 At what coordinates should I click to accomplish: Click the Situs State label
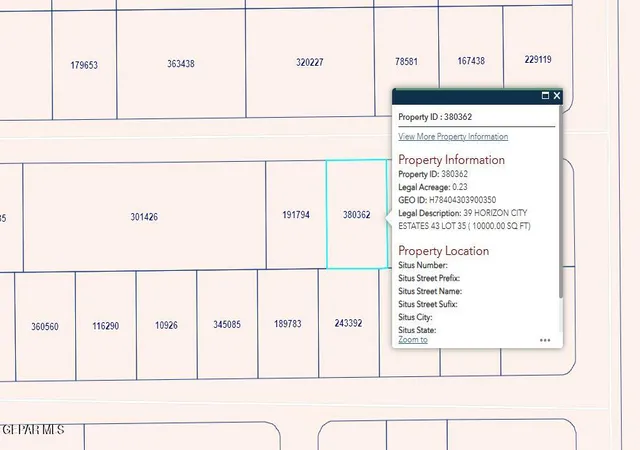(x=417, y=330)
